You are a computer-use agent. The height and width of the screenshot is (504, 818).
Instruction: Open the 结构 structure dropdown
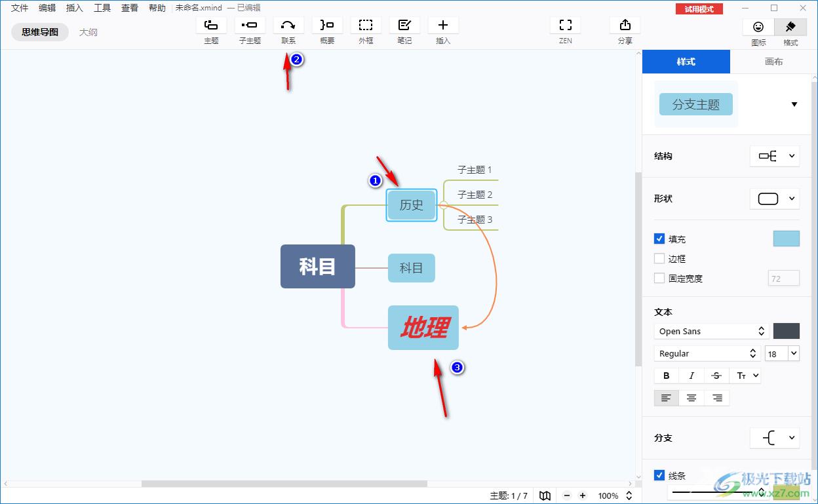pos(775,156)
